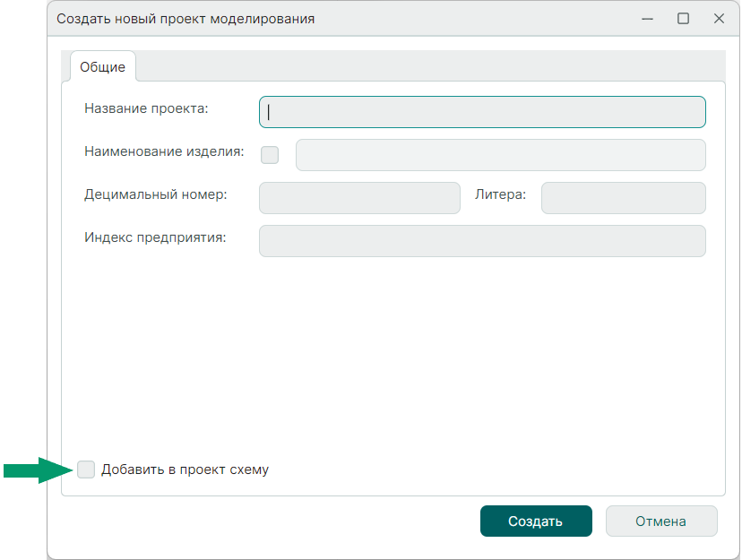Check the 'Добавить в проект схему' checkbox
Viewport: 742px width, 560px height.
[86, 470]
